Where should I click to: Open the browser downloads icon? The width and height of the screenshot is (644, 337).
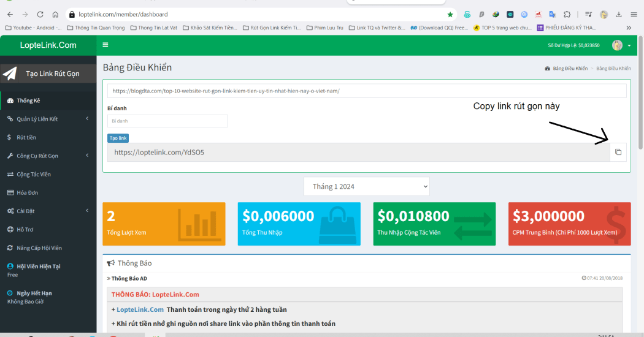(618, 14)
